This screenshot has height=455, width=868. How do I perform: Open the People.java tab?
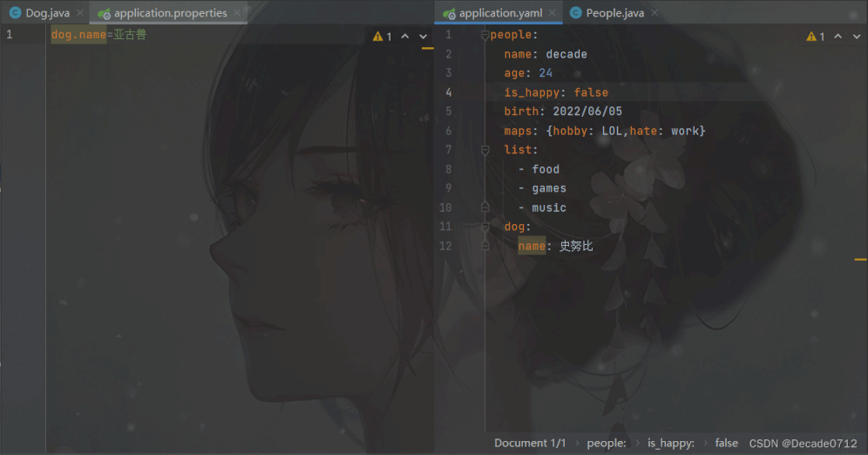tap(615, 13)
